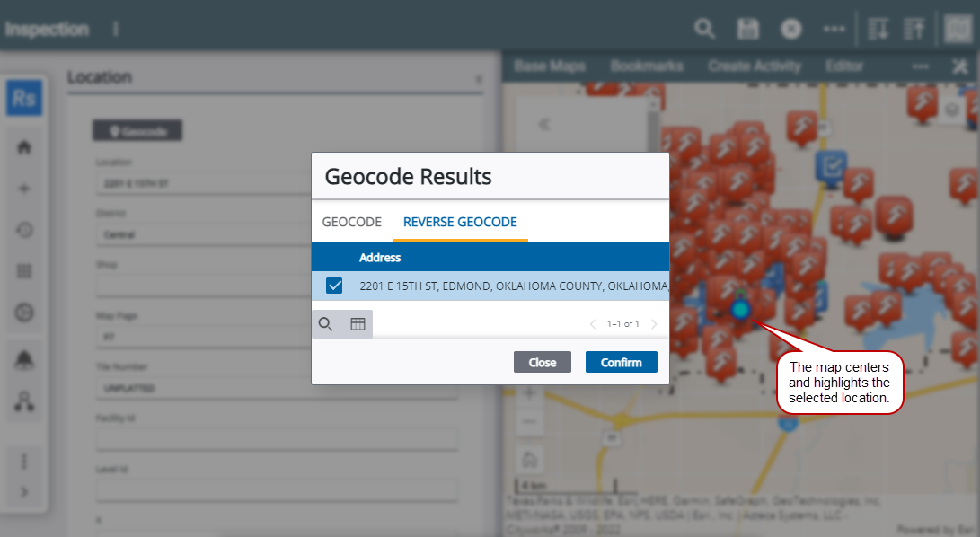
Task: Uncheck the 2201 E 15TH ST address checkbox
Action: [335, 285]
